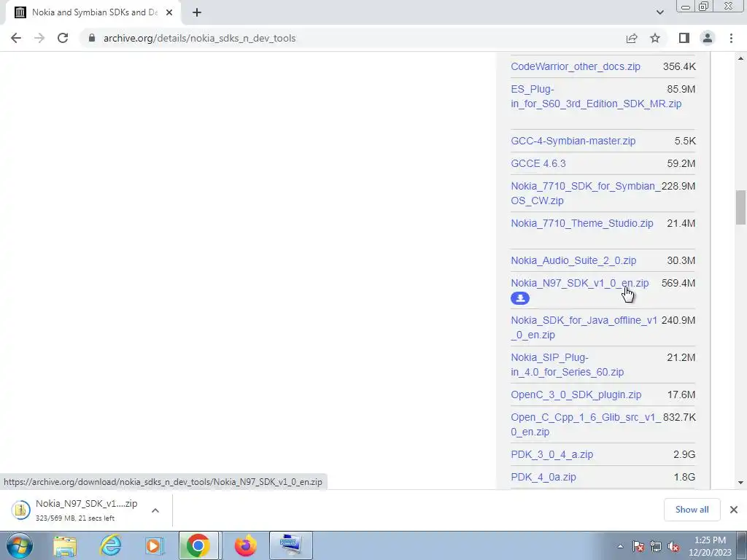Viewport: 747px width, 560px height.
Task: Download Nokia_7710_Theme_Studio.zip
Action: tap(581, 223)
